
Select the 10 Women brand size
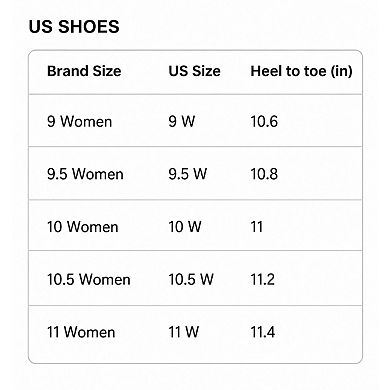click(83, 227)
